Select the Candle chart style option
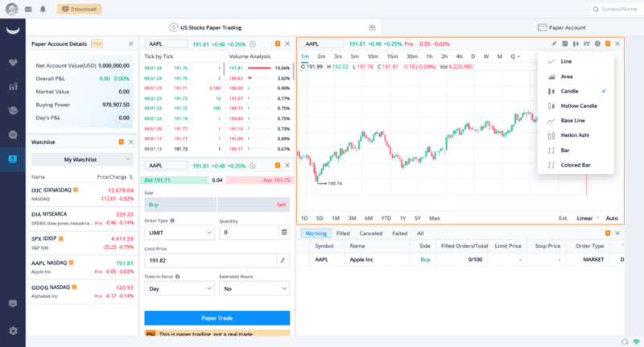Image resolution: width=644 pixels, height=347 pixels. pos(576,91)
